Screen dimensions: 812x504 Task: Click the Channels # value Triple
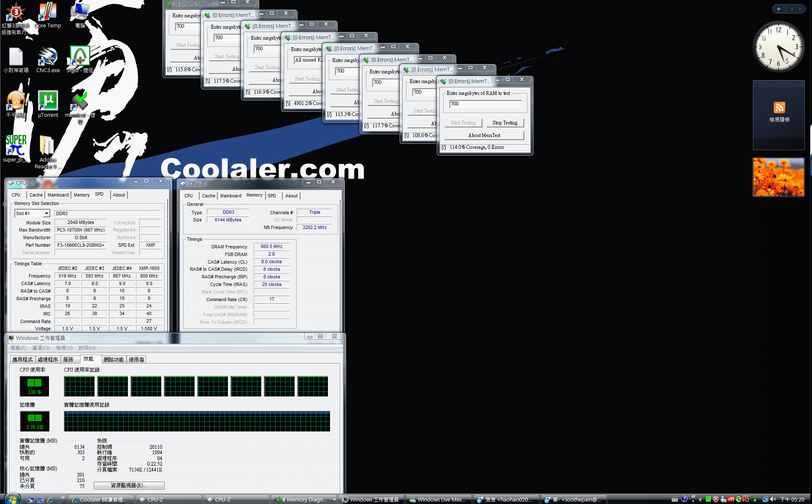point(314,212)
